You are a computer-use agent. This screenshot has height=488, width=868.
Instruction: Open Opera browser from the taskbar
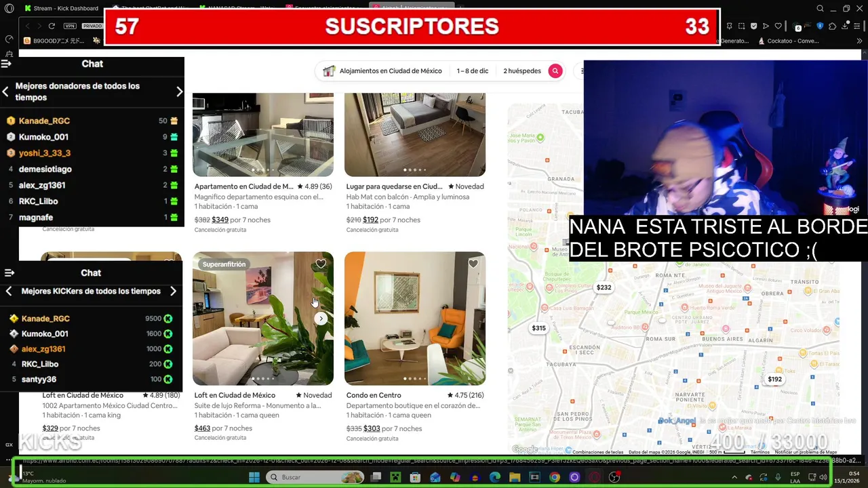pos(595,477)
